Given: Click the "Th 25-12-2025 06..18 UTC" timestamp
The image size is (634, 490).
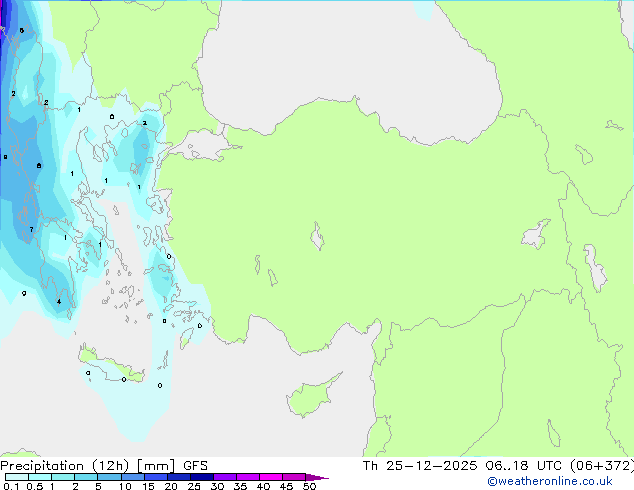Looking at the screenshot, I should coord(462,466).
